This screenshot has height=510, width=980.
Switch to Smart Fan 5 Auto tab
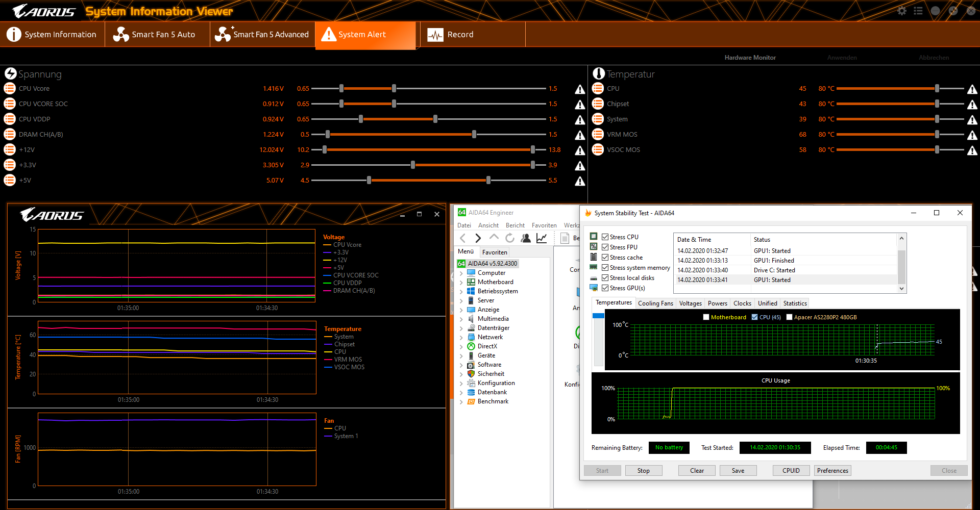pos(157,35)
